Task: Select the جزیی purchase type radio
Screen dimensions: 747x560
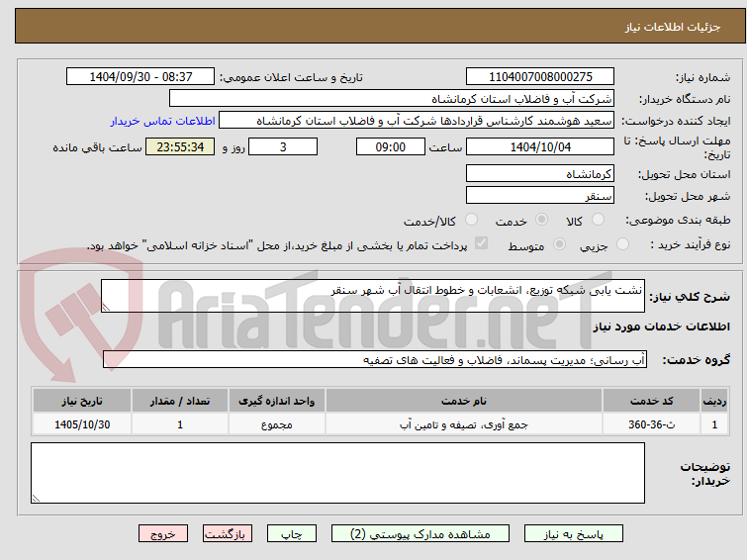Action: pyautogui.click(x=622, y=244)
